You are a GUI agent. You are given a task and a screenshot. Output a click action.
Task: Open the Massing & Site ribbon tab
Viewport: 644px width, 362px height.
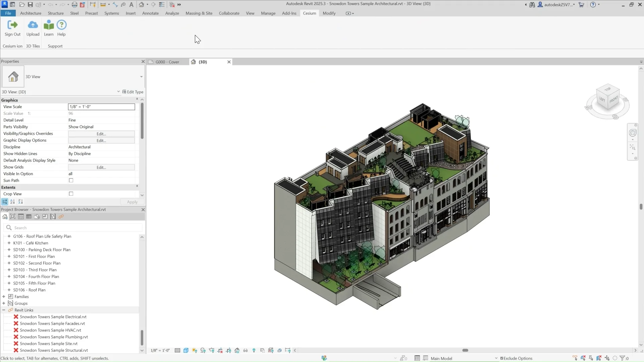pos(199,13)
